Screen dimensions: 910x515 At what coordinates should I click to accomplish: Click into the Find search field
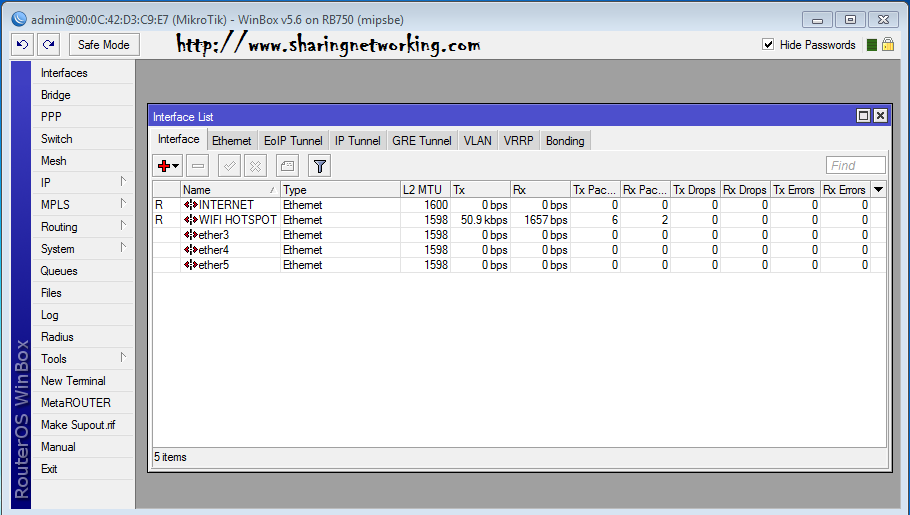(x=856, y=165)
